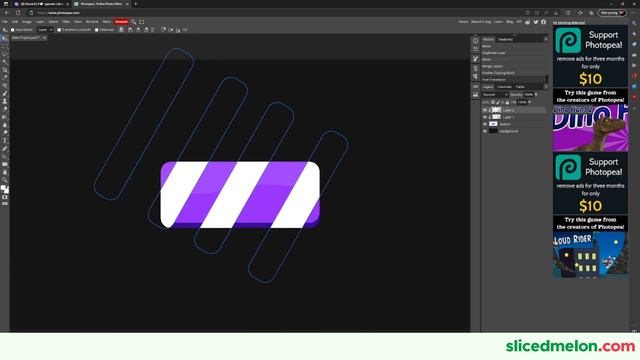Select the Dodge tool
Image resolution: width=640 pixels, height=360 pixels.
coord(4,133)
